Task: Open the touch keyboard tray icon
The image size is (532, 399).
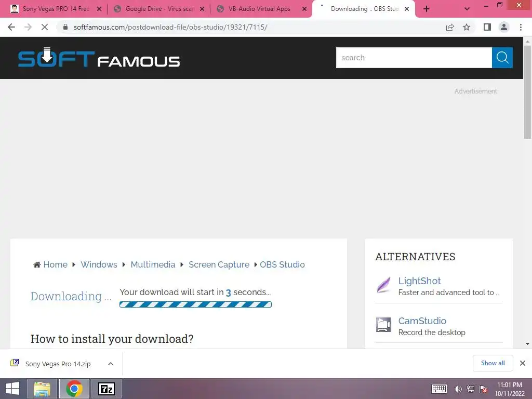Action: 439,389
